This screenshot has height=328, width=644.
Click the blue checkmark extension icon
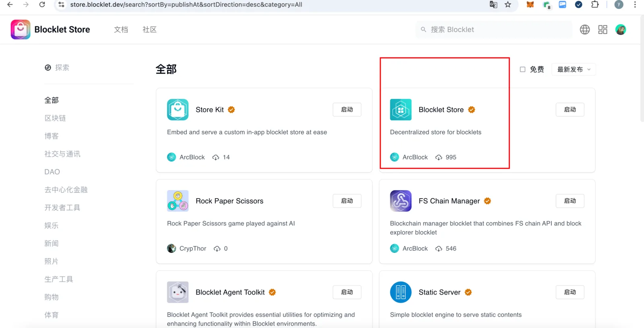(579, 4)
